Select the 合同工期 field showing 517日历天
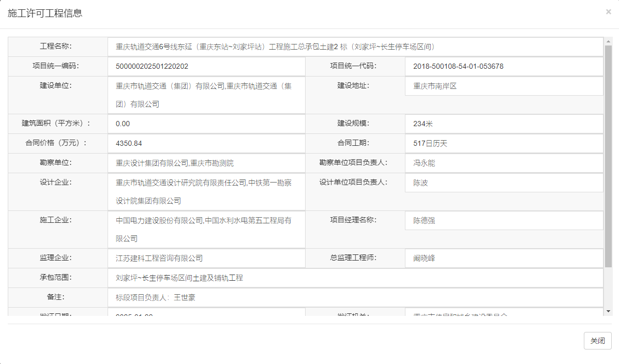619x364 pixels. (x=504, y=143)
